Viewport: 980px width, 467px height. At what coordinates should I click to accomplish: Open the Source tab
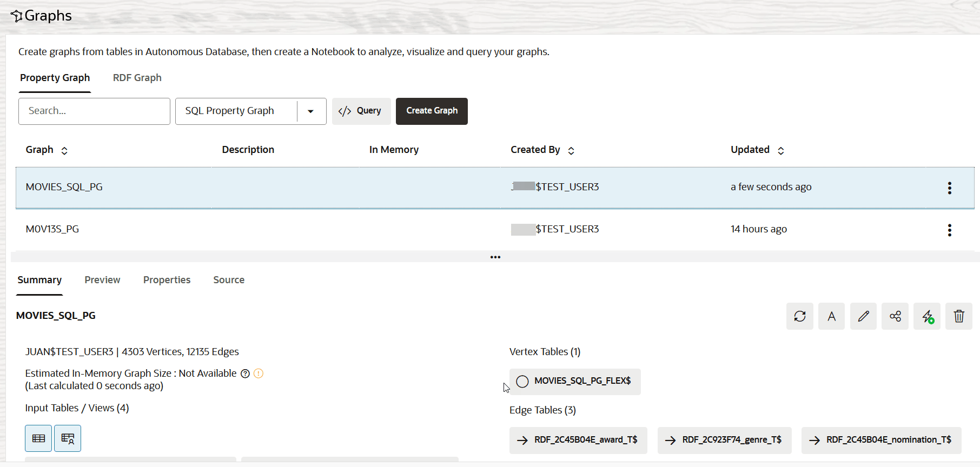point(229,280)
